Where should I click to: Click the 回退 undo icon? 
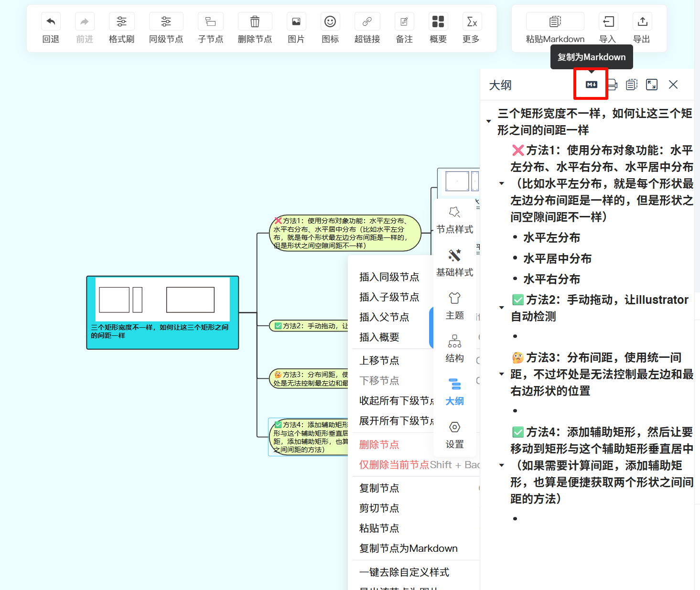click(51, 22)
